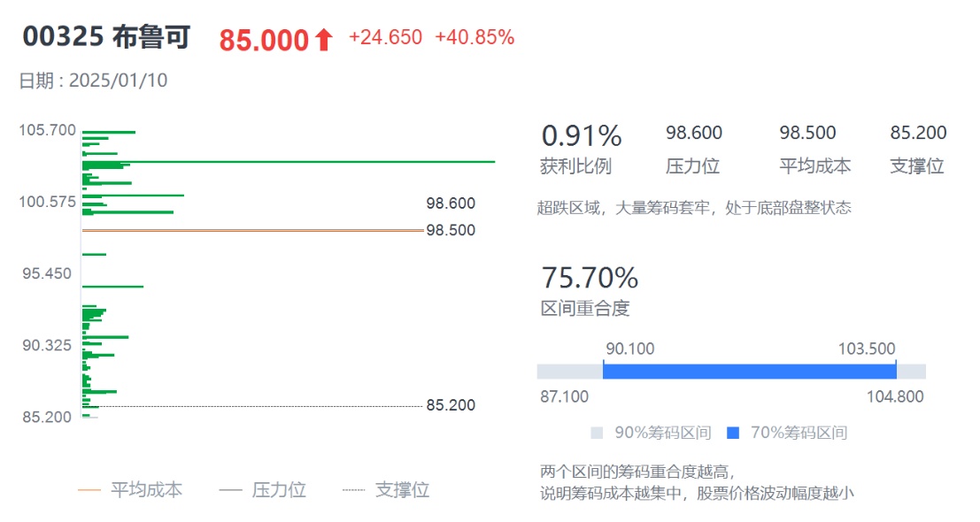This screenshot has width=980, height=522.
Task: Click the orange line icon before 平均成本
Action: pos(89,489)
